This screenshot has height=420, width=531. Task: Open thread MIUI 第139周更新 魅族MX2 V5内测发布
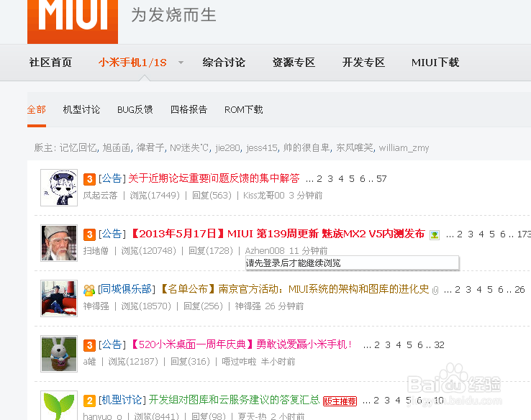pos(278,234)
